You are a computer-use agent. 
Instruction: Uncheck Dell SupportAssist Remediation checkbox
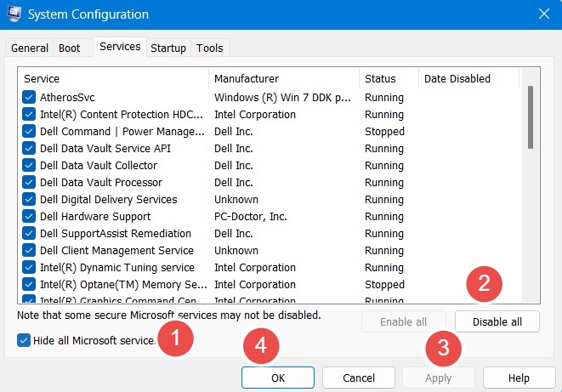pyautogui.click(x=29, y=233)
